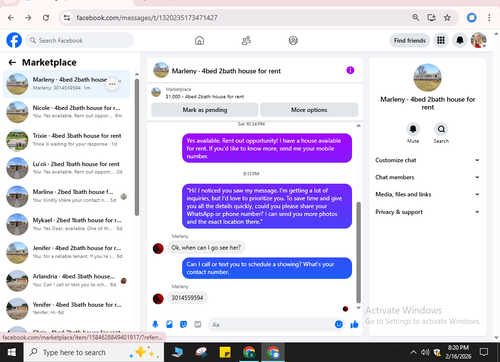Click Marleny's avatar beside 3014559594 message
Image resolution: width=500 pixels, height=362 pixels.
[x=158, y=298]
